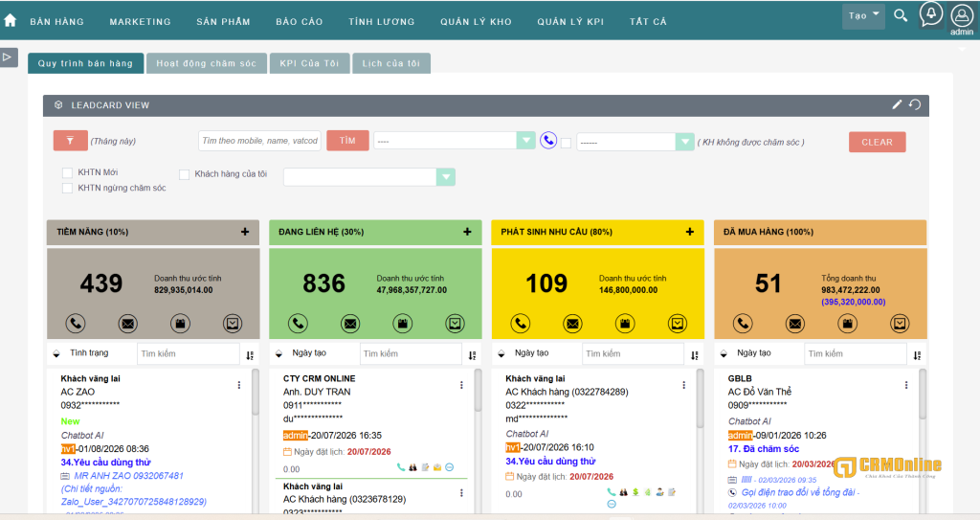980x520 pixels.
Task: Open options menu of GBLB card
Action: (x=906, y=386)
